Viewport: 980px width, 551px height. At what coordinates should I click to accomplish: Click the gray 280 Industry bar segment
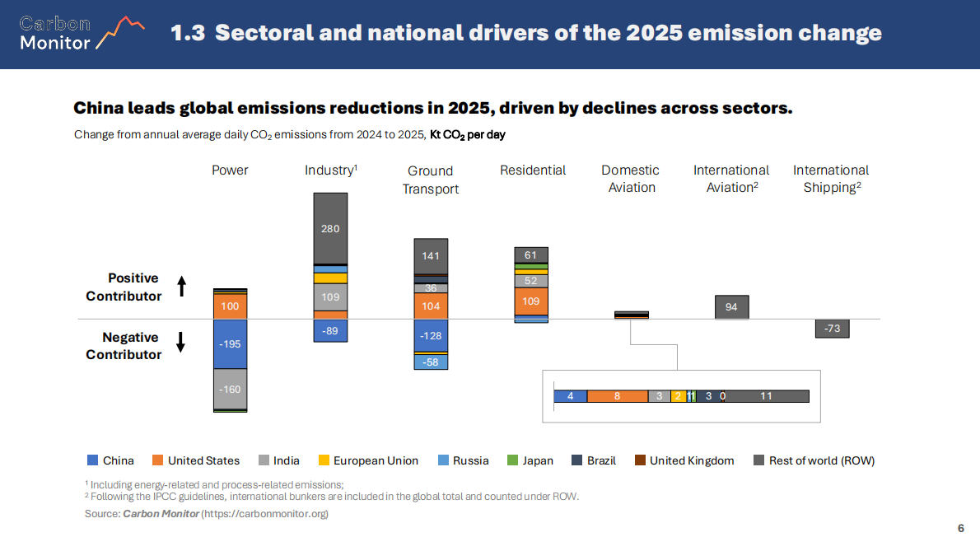330,229
